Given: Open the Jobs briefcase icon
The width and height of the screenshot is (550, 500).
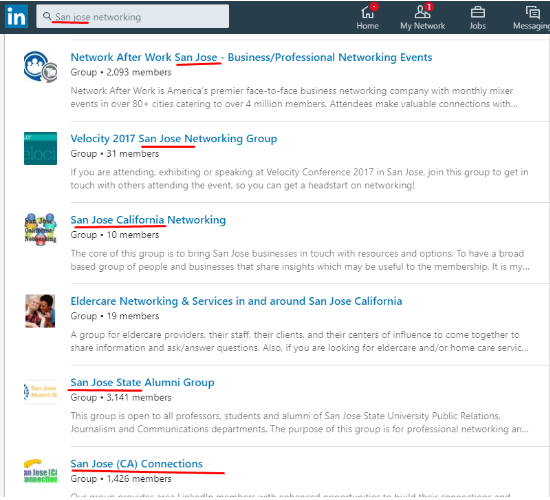Looking at the screenshot, I should (x=478, y=12).
